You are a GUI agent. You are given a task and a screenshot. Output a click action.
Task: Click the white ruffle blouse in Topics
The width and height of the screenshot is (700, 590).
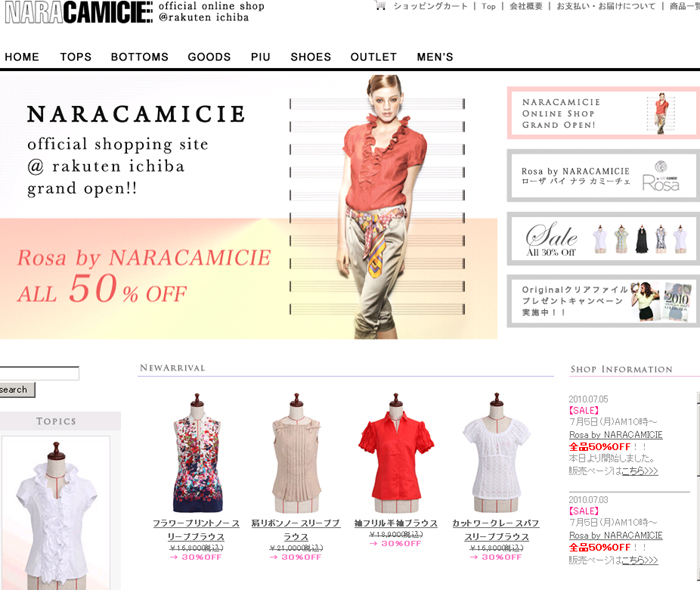(x=56, y=513)
